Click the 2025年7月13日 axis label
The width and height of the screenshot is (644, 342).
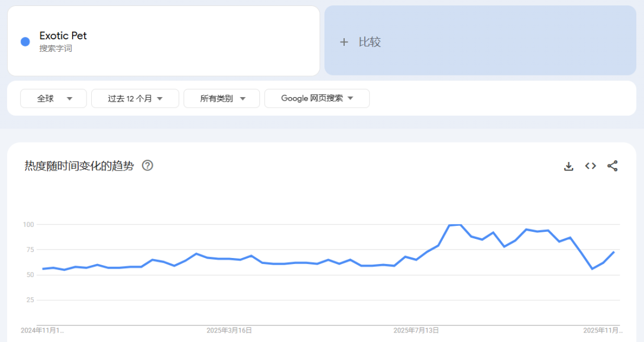pyautogui.click(x=416, y=330)
